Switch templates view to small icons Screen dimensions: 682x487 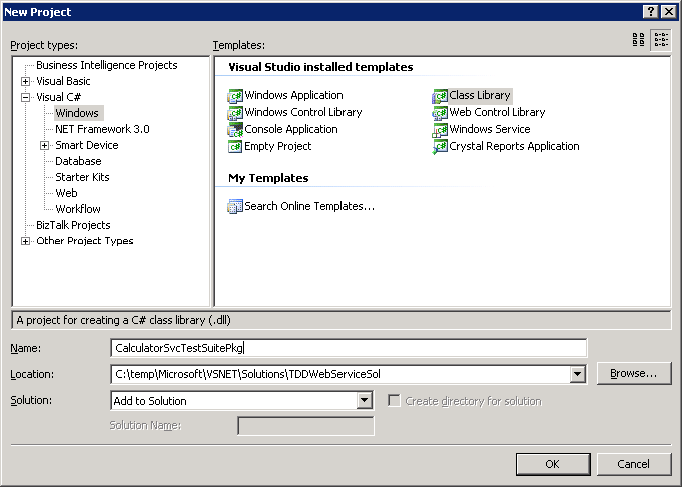(661, 40)
